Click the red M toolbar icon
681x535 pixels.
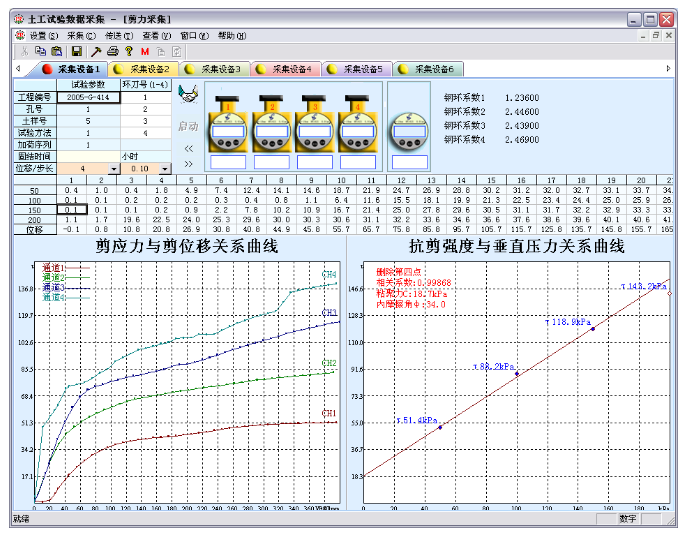(x=145, y=50)
